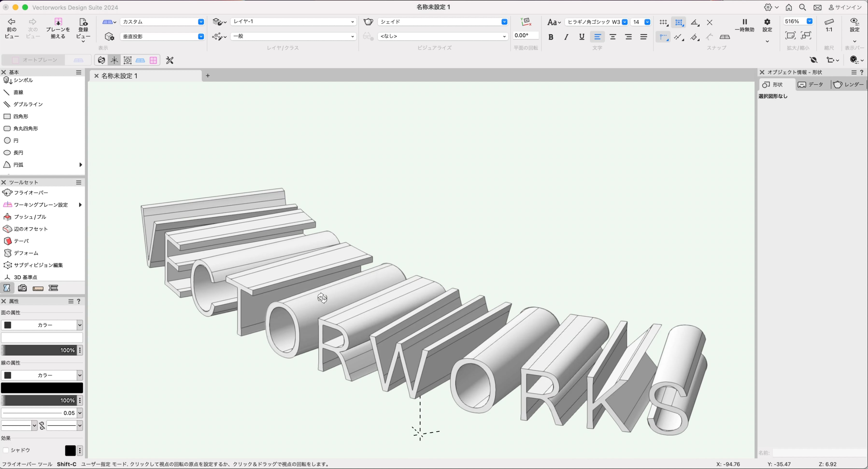Switch to the レンダー tab
The width and height of the screenshot is (868, 469).
click(848, 85)
